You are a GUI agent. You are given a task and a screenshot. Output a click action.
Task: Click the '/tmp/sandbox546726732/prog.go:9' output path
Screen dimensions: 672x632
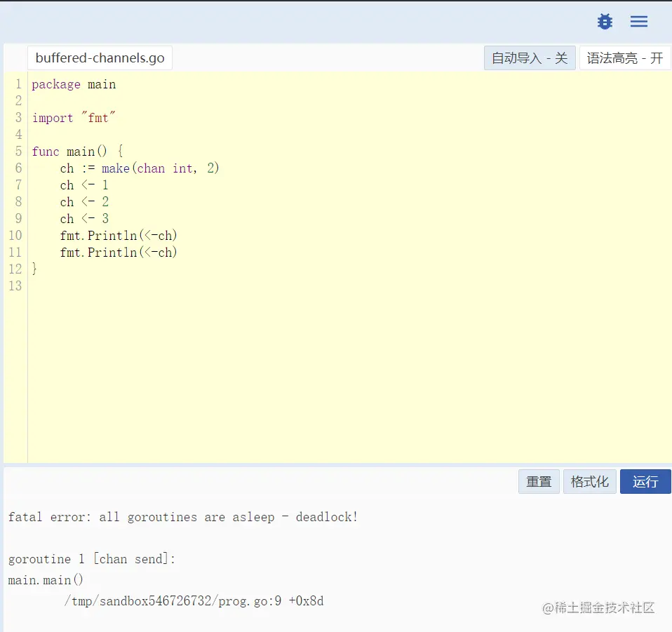point(173,601)
